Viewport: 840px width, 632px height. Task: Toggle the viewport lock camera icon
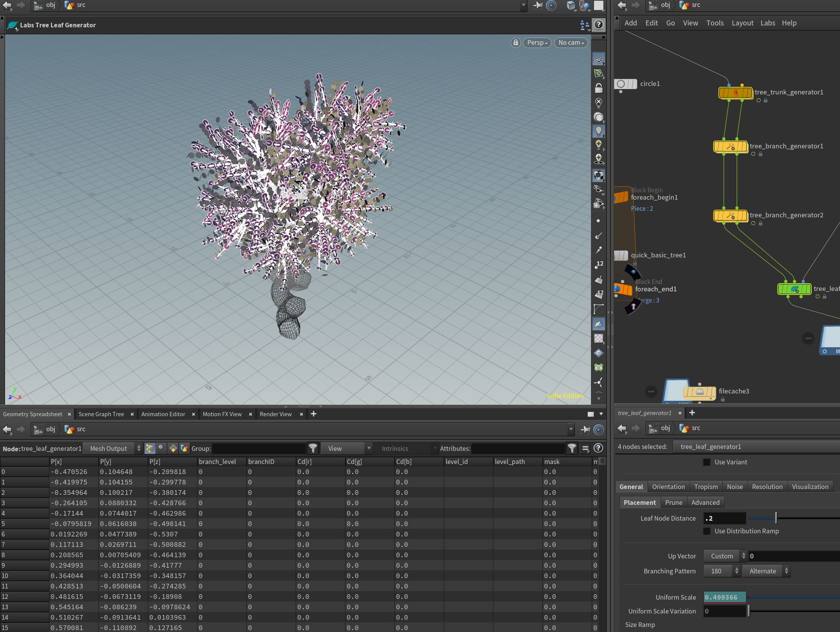[515, 42]
